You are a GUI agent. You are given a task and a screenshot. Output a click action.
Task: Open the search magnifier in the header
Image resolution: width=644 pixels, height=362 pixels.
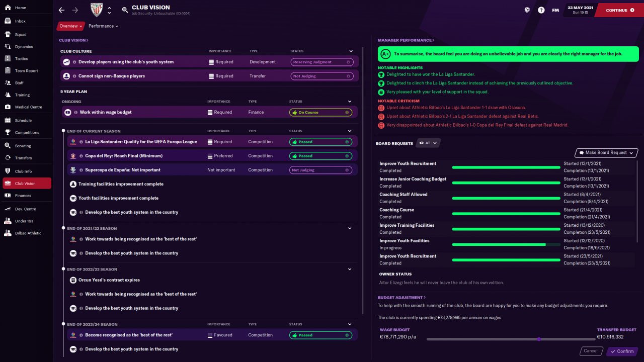coord(125,10)
